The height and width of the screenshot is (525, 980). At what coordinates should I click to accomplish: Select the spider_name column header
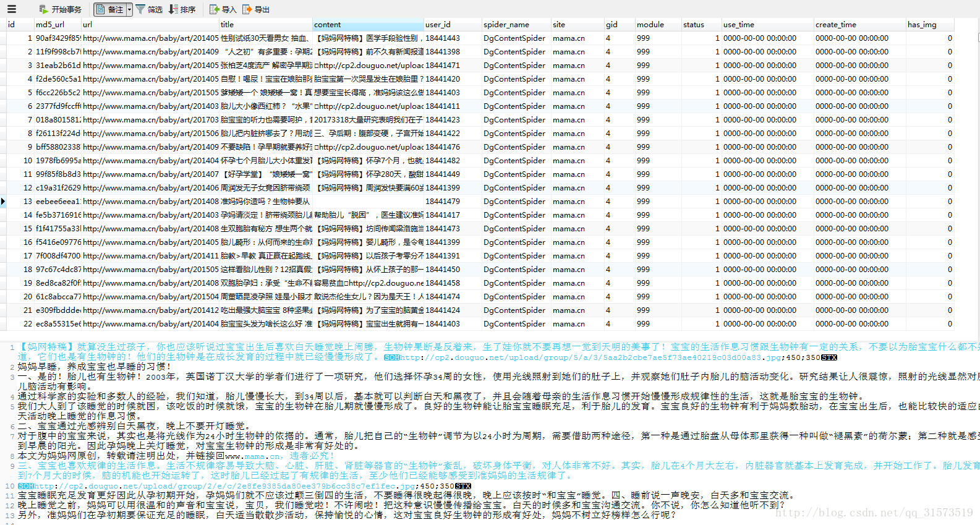(516, 25)
